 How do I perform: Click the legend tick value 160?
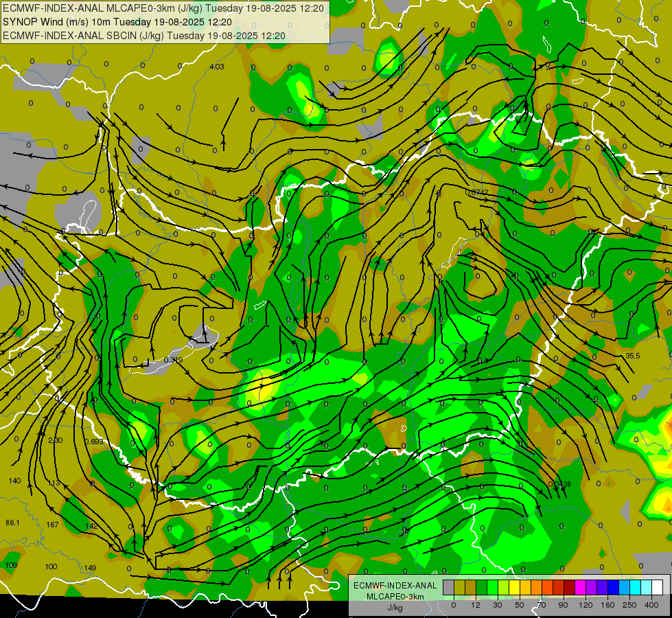(x=607, y=605)
